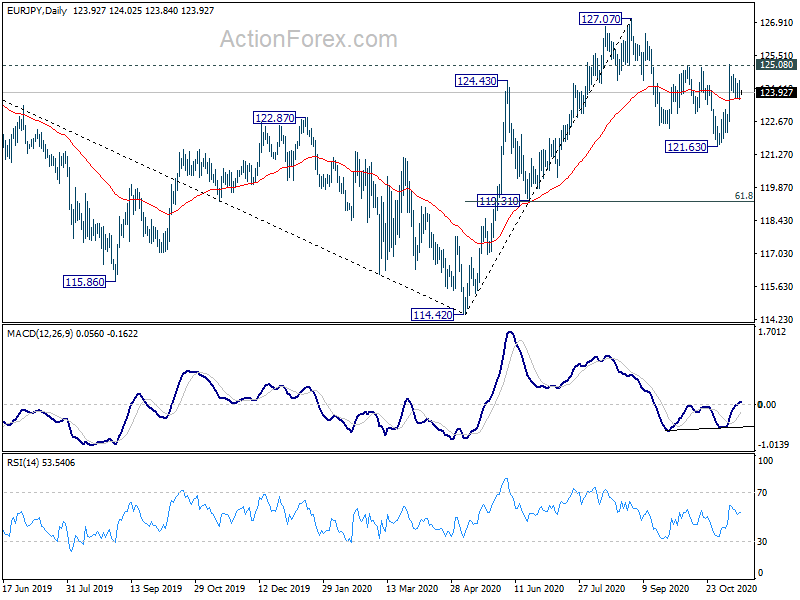Click the 114.230 price axis value
800x600 pixels.
(777, 320)
